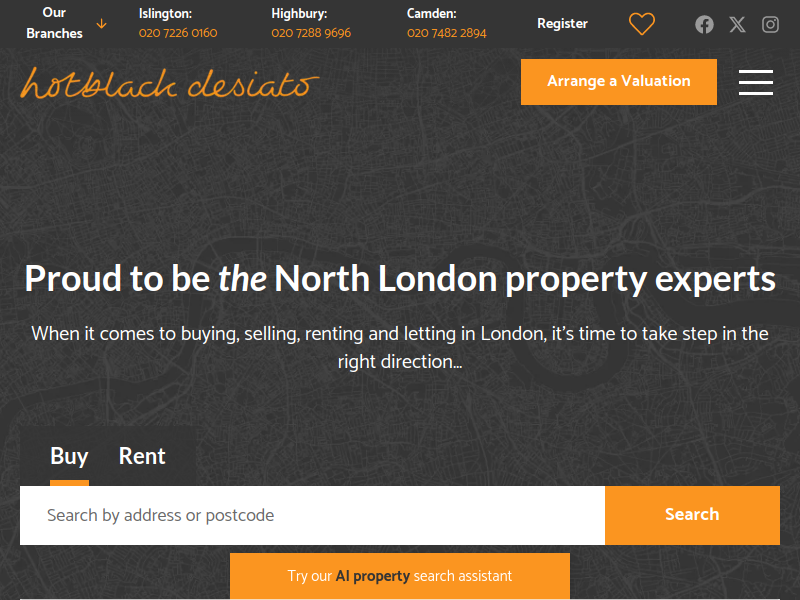Call Camden number 020 7482 2894
The image size is (800, 600).
[x=446, y=33]
